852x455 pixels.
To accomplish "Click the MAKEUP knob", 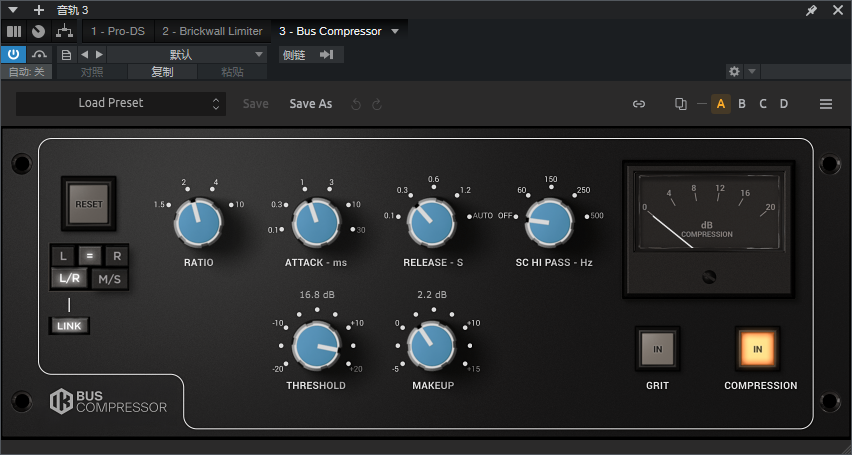I will [432, 345].
